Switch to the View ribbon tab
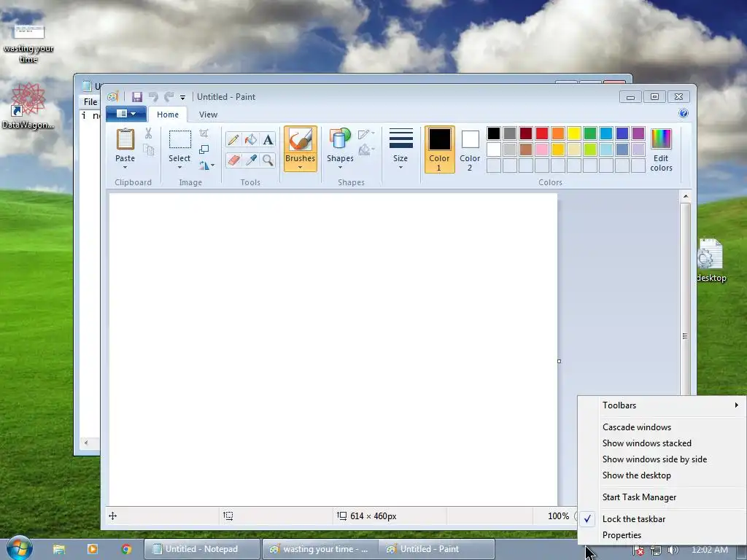Image resolution: width=747 pixels, height=560 pixels. 208,114
